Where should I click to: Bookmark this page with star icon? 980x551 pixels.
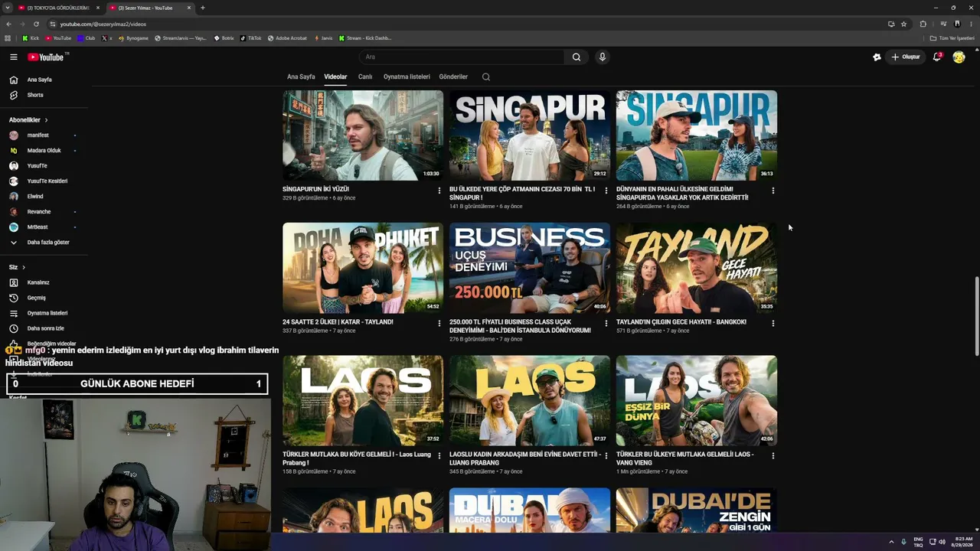click(x=903, y=24)
